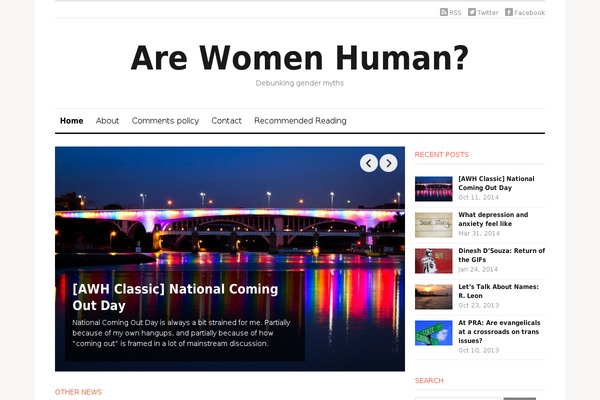
Task: Open the About page
Action: [x=107, y=121]
